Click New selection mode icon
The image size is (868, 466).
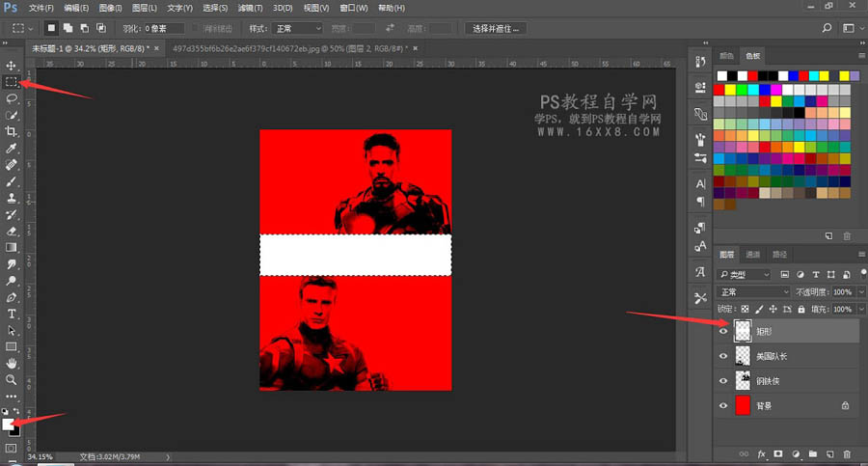51,28
